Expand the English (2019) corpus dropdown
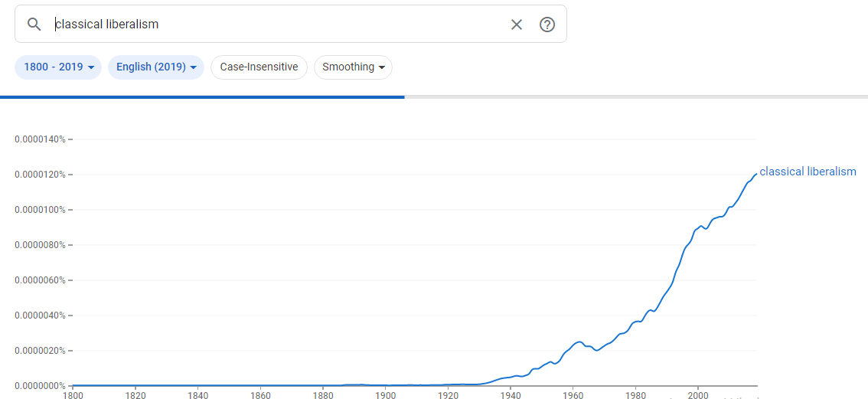Image resolution: width=868 pixels, height=399 pixels. [156, 67]
